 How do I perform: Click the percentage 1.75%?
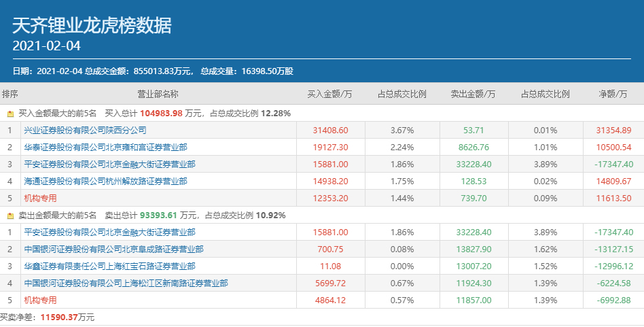point(402,181)
